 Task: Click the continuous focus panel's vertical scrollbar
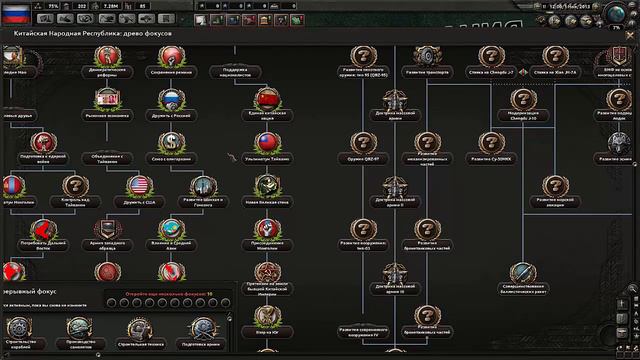(230, 318)
